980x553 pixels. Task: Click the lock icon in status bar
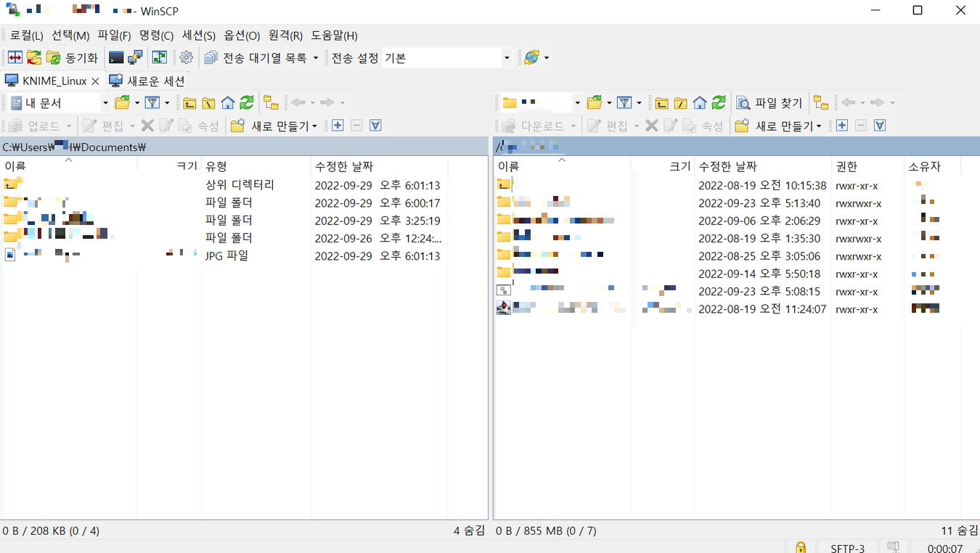click(x=800, y=548)
